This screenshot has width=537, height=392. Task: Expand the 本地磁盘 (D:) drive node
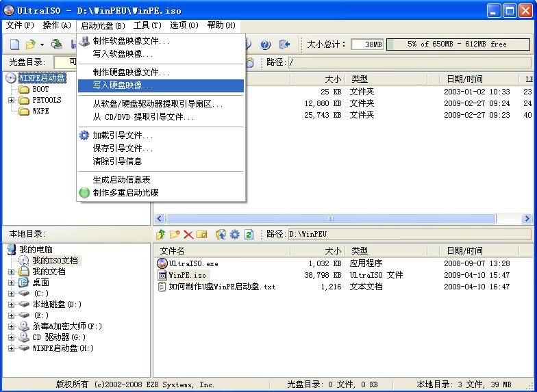pyautogui.click(x=11, y=304)
